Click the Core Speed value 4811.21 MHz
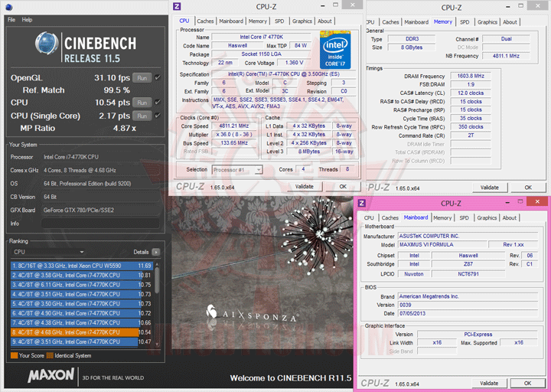The width and height of the screenshot is (551, 392). coord(234,126)
